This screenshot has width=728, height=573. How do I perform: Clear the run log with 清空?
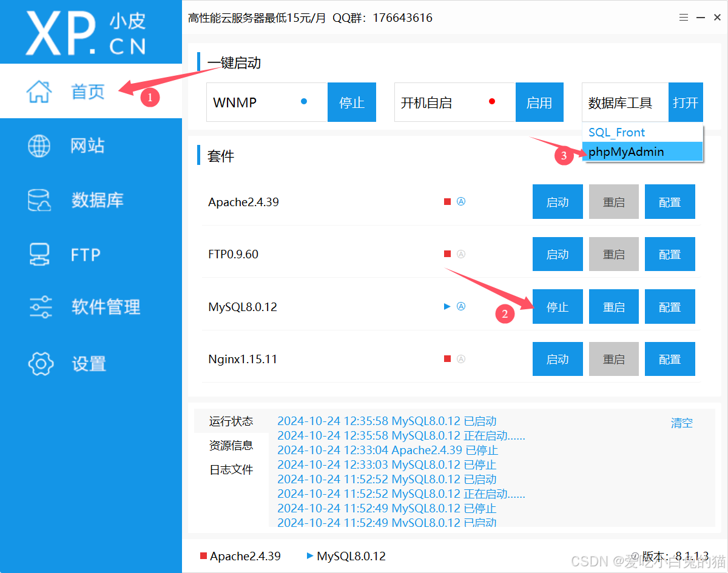(681, 423)
